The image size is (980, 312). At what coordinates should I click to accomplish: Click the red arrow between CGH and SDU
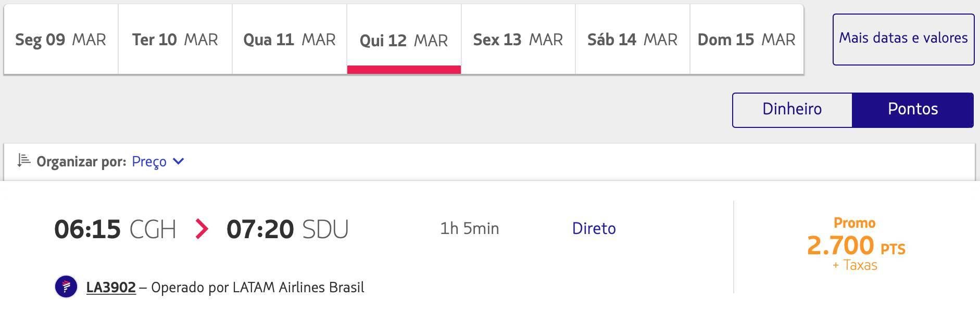click(202, 229)
